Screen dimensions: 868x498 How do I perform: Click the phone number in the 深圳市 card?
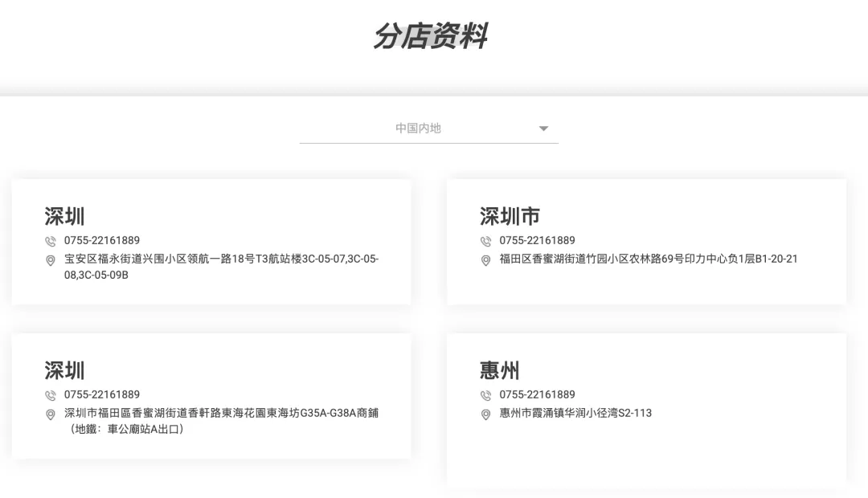pyautogui.click(x=537, y=240)
